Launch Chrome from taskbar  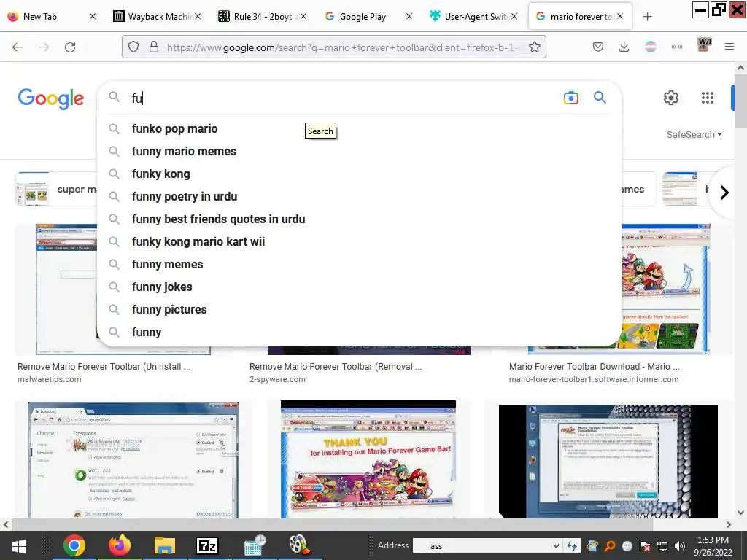[x=74, y=545]
